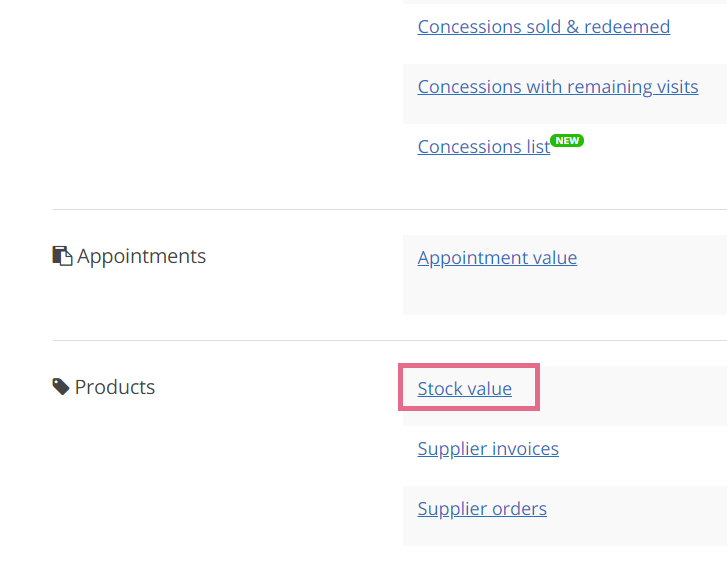
Task: Click blank area above Appointments heading
Action: (x=185, y=227)
